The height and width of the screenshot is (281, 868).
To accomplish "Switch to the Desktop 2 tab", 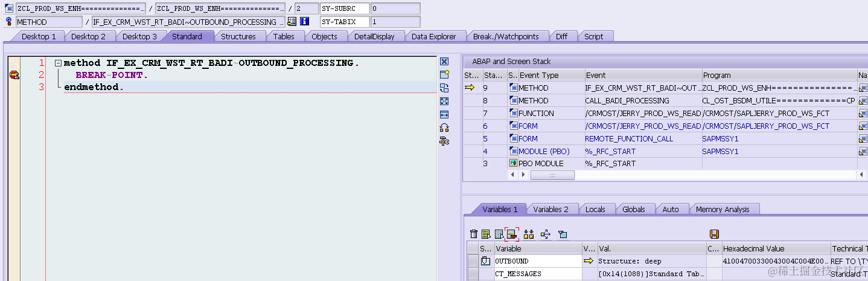I will 88,36.
